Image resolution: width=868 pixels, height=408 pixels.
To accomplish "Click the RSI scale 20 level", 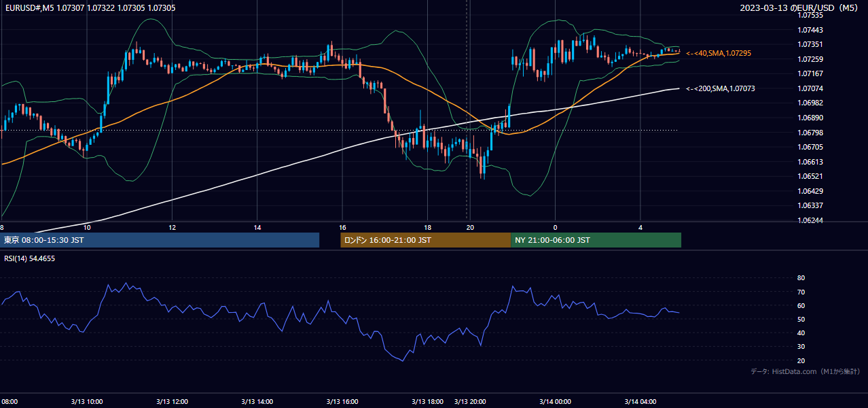I will [801, 360].
